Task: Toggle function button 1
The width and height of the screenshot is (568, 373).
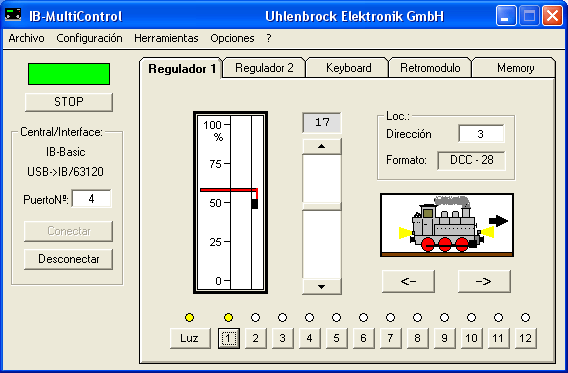Action: pyautogui.click(x=229, y=338)
